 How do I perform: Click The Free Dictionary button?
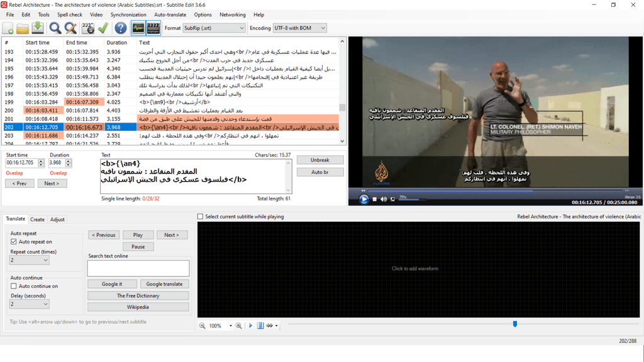point(138,295)
